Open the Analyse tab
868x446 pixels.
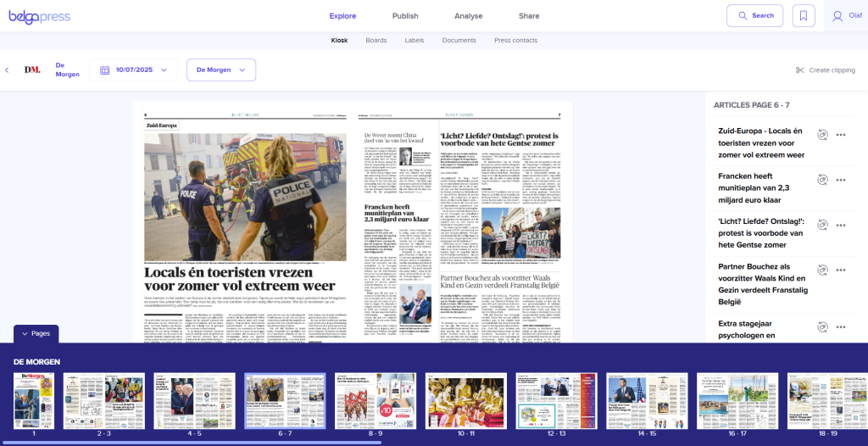pos(468,16)
